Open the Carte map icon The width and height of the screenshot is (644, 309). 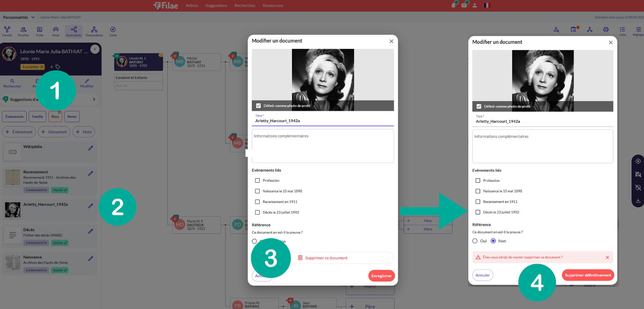pyautogui.click(x=113, y=31)
